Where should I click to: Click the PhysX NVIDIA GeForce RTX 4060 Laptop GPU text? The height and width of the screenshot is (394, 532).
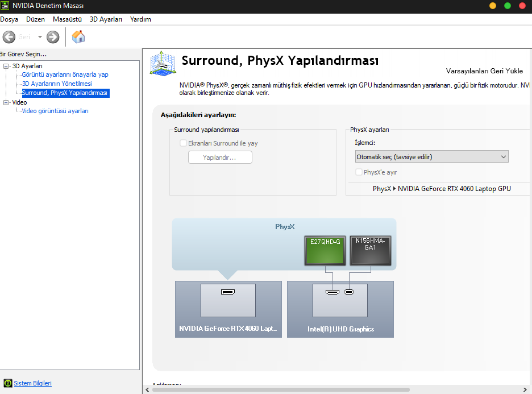(442, 189)
